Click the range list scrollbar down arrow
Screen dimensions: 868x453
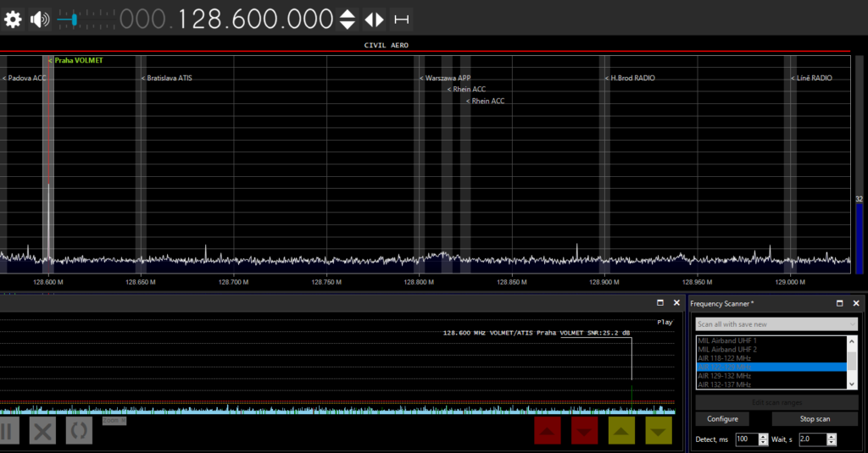(x=852, y=384)
